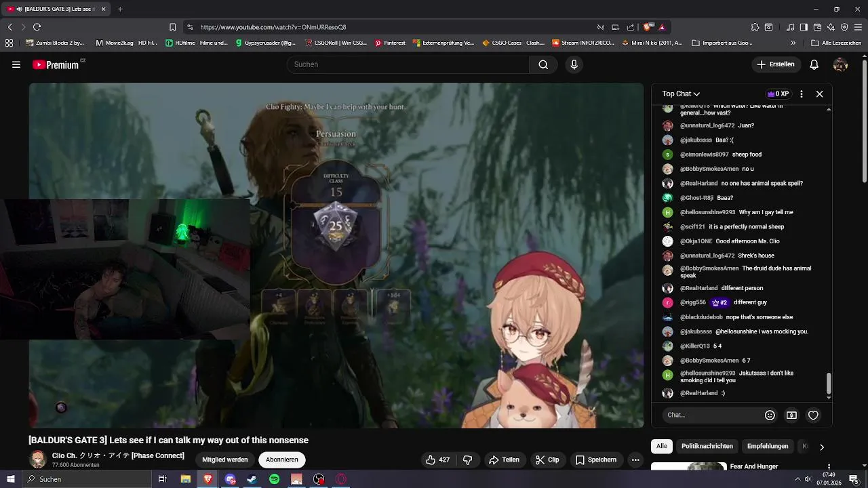The height and width of the screenshot is (488, 868).
Task: Create a Clip of the video
Action: pyautogui.click(x=547, y=460)
